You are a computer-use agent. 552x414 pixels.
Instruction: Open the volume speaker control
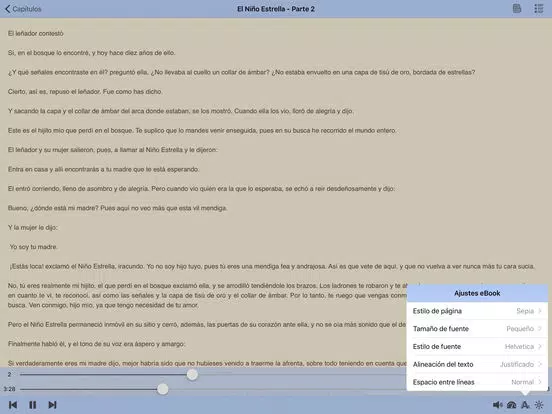tap(497, 405)
